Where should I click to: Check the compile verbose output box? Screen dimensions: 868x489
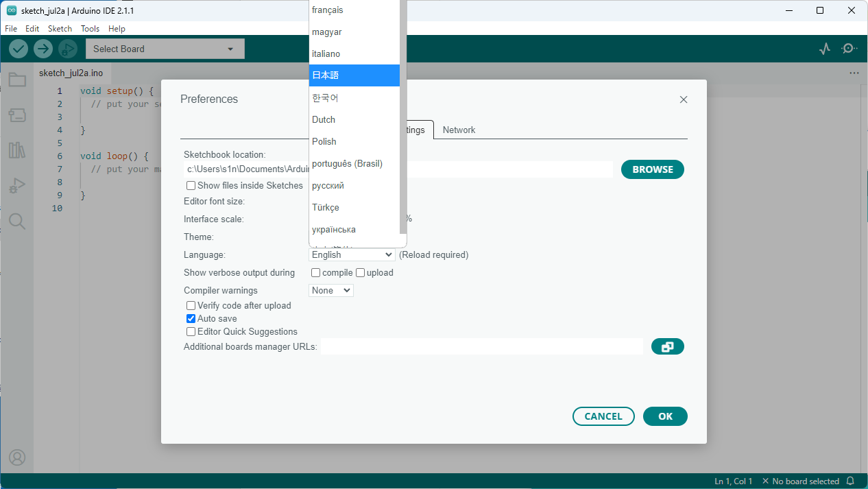coord(316,273)
